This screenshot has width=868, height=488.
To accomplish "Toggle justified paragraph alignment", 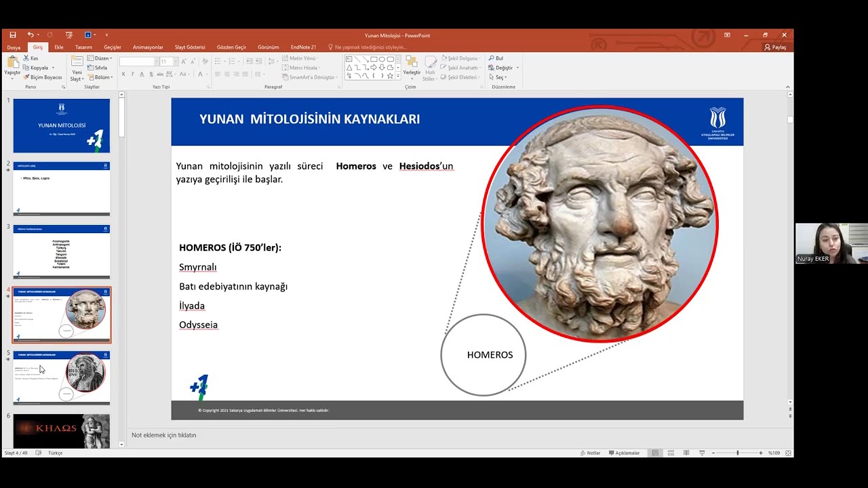I will [x=244, y=74].
